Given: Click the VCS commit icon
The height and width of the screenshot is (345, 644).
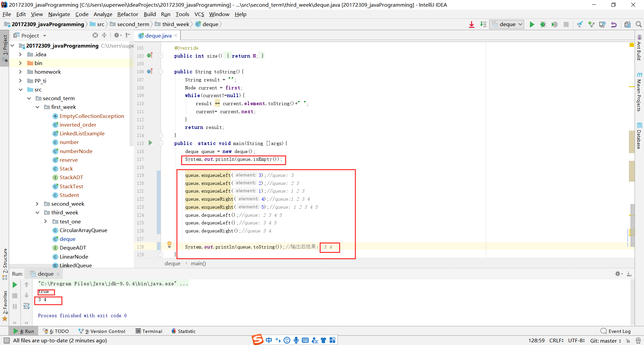Looking at the screenshot, I should tap(591, 24).
